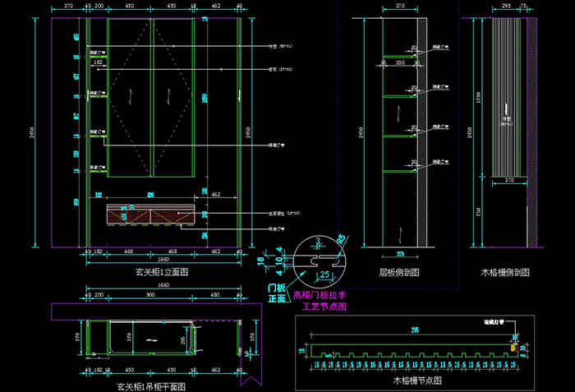
Task: Select the 1700 dimension beside wood grille section
Action: click(x=479, y=99)
